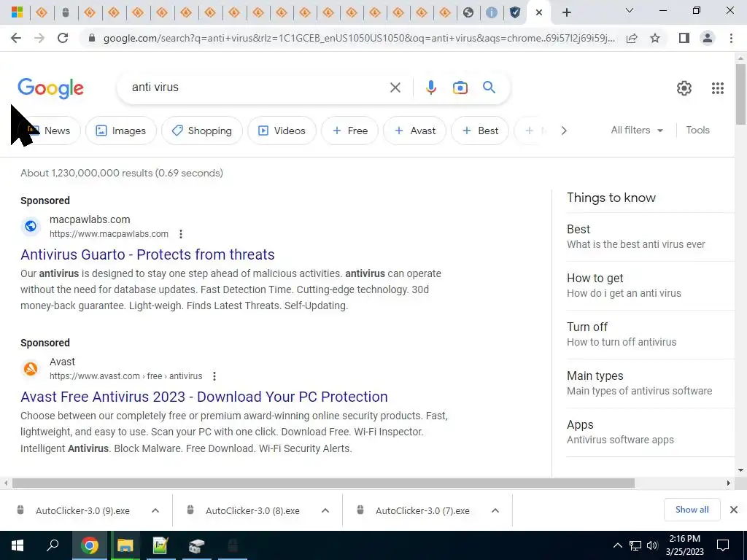
Task: Click the vertical page scrollbar thumb
Action: (740, 94)
